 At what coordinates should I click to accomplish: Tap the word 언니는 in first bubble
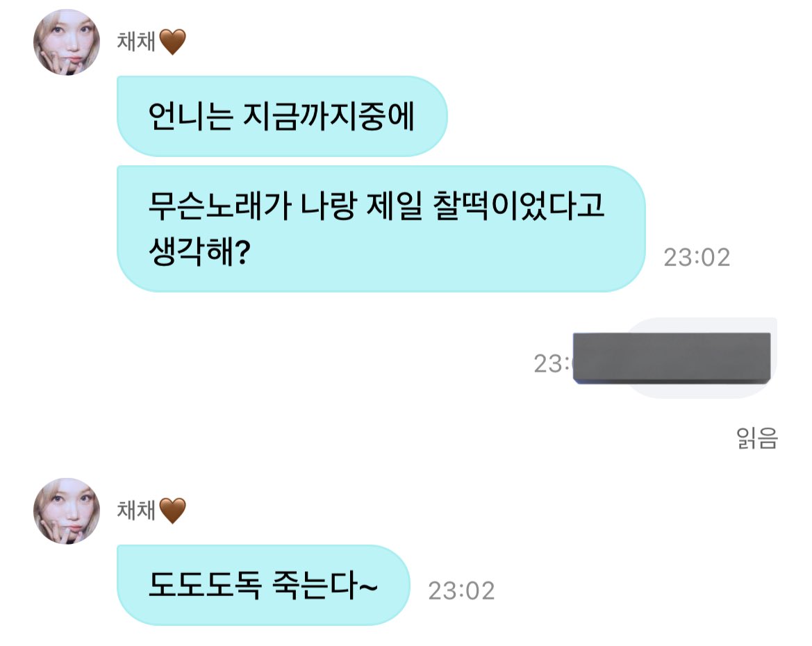(x=190, y=116)
